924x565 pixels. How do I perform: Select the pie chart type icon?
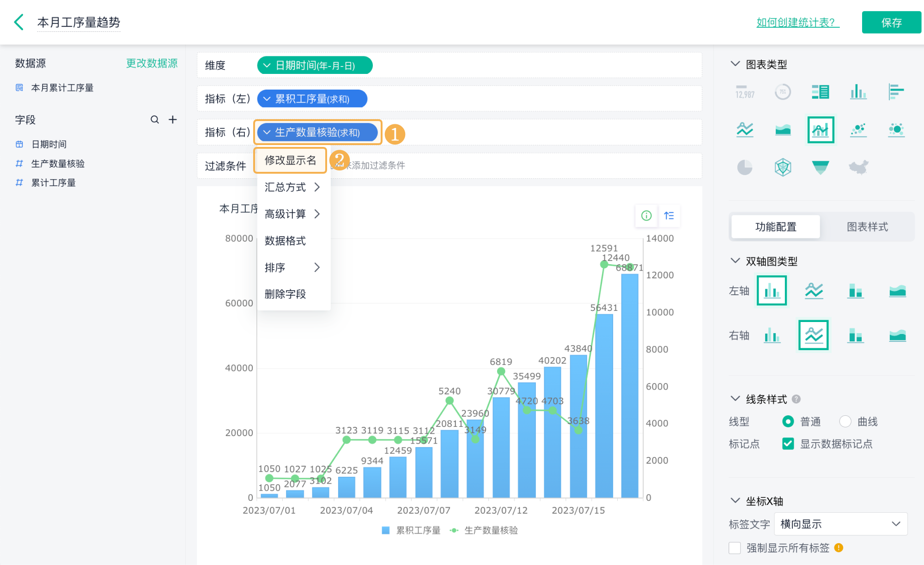coord(744,167)
